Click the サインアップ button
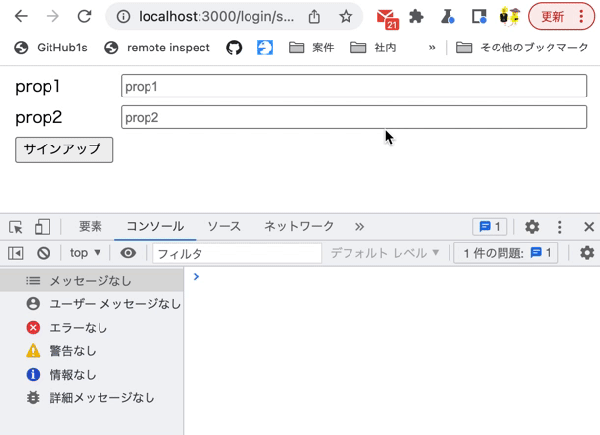Image resolution: width=600 pixels, height=435 pixels. pos(64,150)
